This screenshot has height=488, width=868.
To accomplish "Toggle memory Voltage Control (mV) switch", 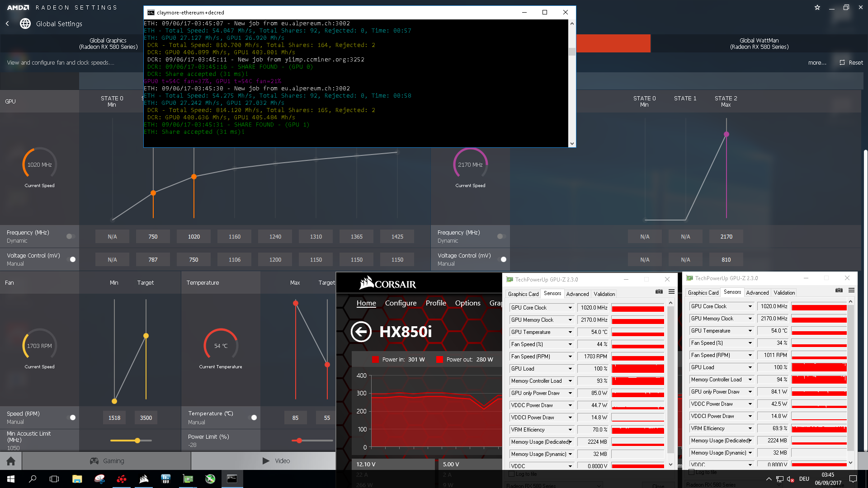I will (x=502, y=259).
